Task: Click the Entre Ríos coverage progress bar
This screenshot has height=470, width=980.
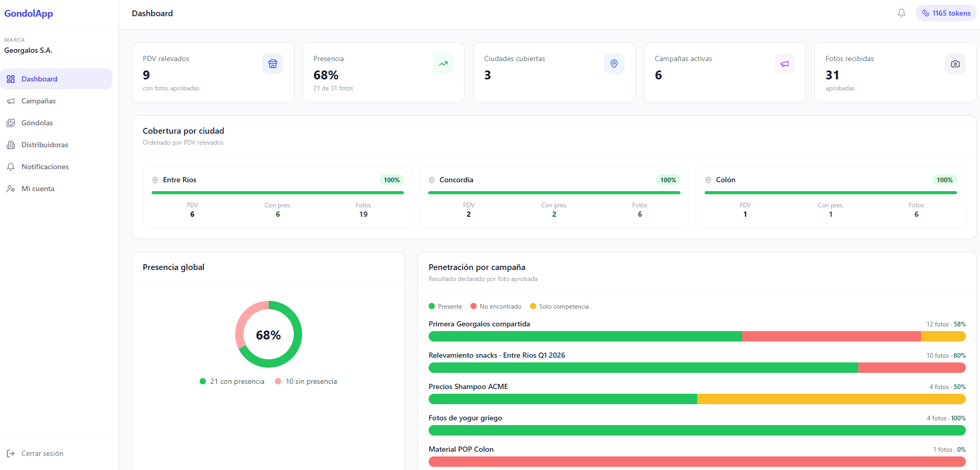Action: click(x=278, y=193)
